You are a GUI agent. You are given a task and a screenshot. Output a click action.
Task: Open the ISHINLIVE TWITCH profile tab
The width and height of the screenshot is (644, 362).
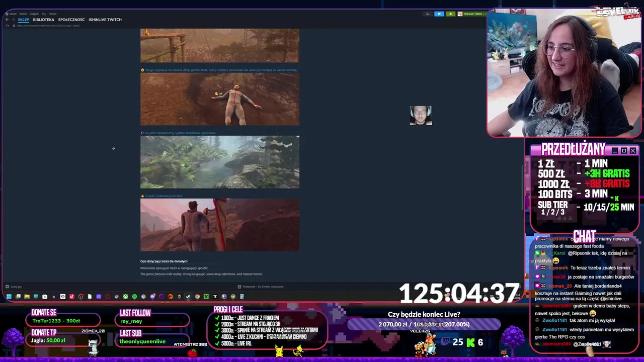[105, 20]
